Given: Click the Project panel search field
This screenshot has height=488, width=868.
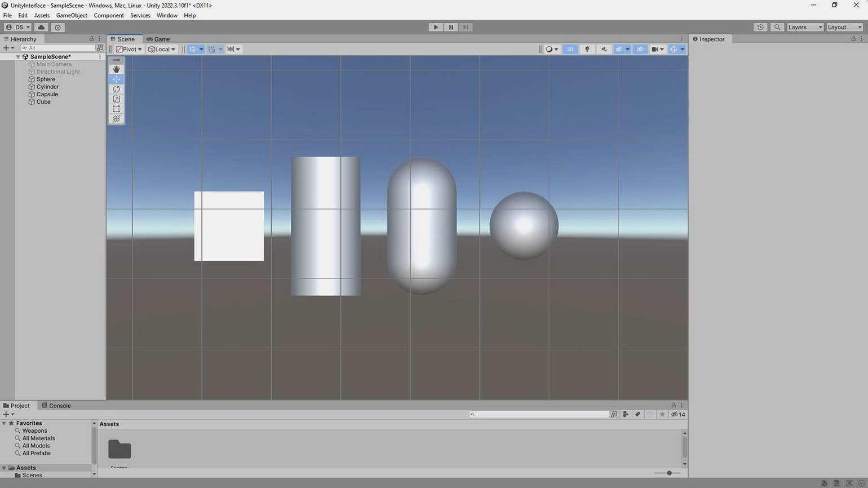Looking at the screenshot, I should tap(540, 415).
